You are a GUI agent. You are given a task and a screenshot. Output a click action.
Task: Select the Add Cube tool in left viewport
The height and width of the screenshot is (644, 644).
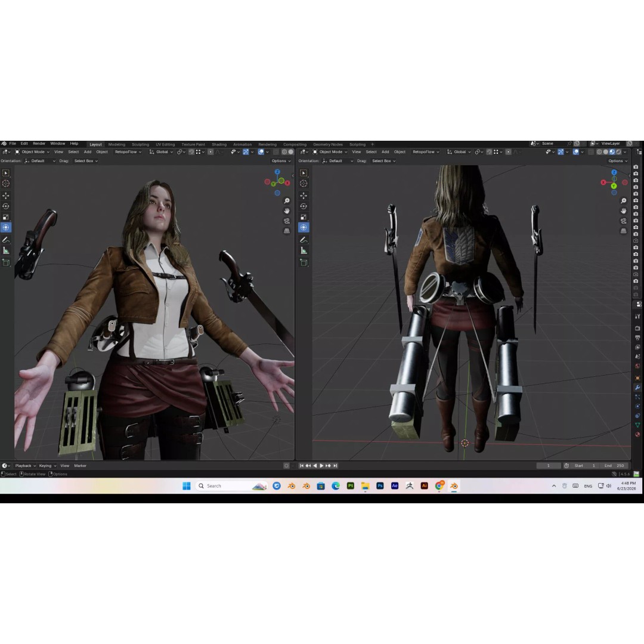(6, 262)
